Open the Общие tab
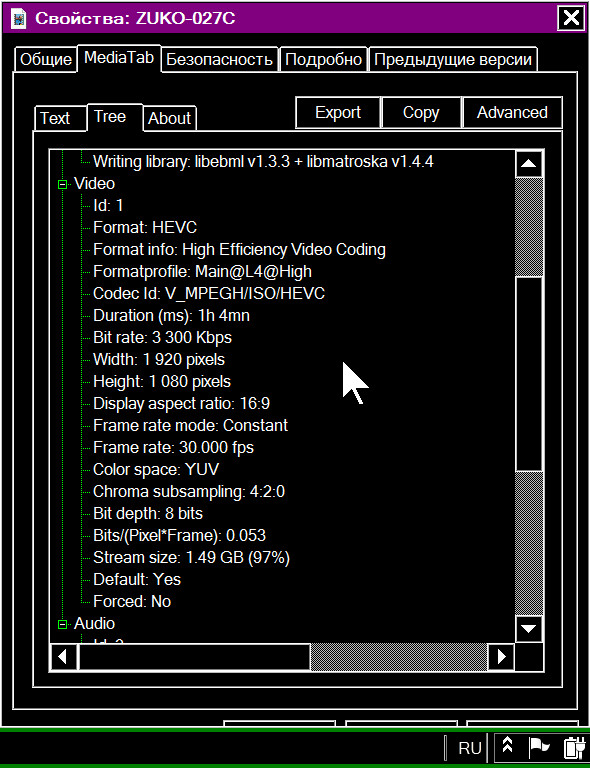This screenshot has height=768, width=590. 46,59
